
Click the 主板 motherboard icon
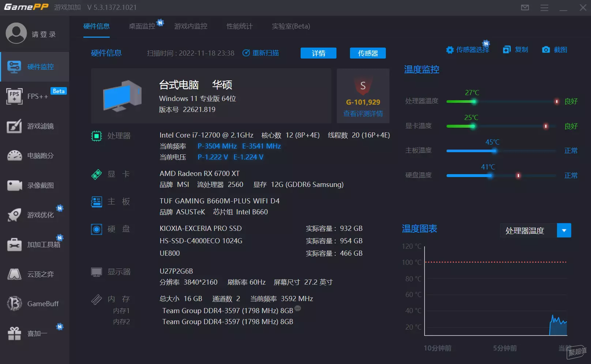tap(96, 202)
